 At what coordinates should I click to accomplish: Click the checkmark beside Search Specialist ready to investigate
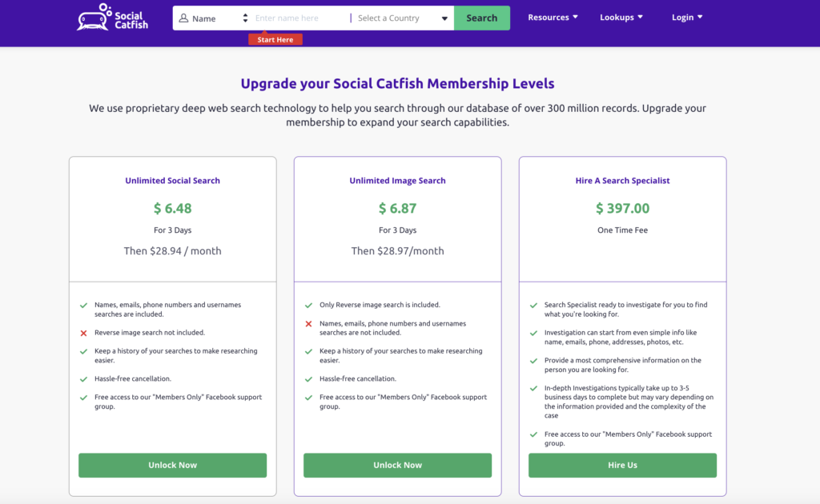535,305
